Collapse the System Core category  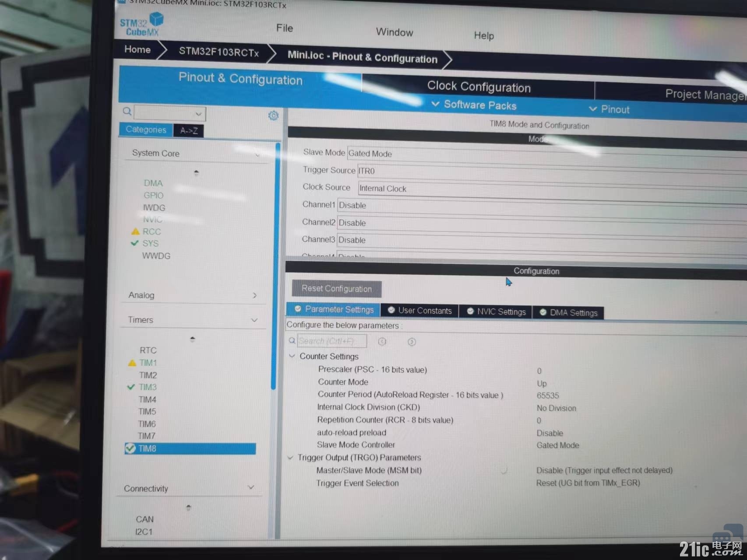tap(257, 154)
